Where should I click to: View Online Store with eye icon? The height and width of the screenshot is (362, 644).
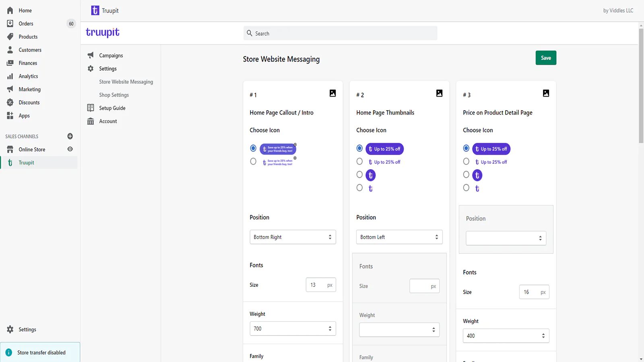coord(70,149)
